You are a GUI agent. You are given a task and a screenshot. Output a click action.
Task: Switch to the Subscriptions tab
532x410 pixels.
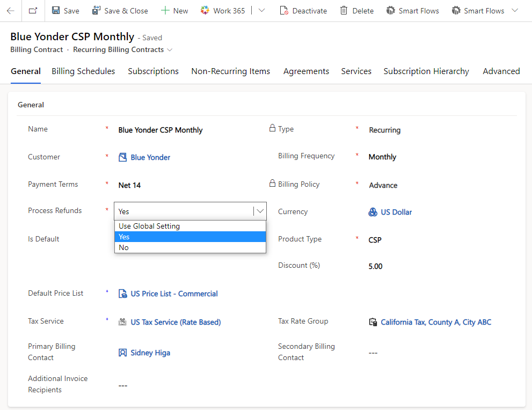[x=153, y=71]
